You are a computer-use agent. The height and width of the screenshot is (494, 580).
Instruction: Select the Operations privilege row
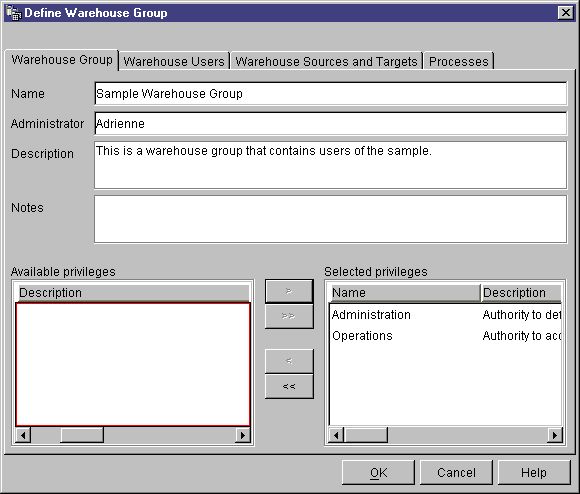tap(446, 336)
